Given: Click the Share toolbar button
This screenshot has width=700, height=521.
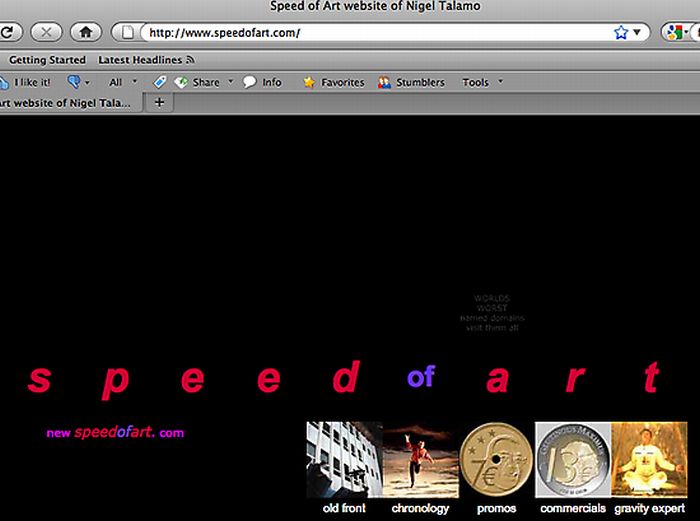Looking at the screenshot, I should pyautogui.click(x=197, y=82).
